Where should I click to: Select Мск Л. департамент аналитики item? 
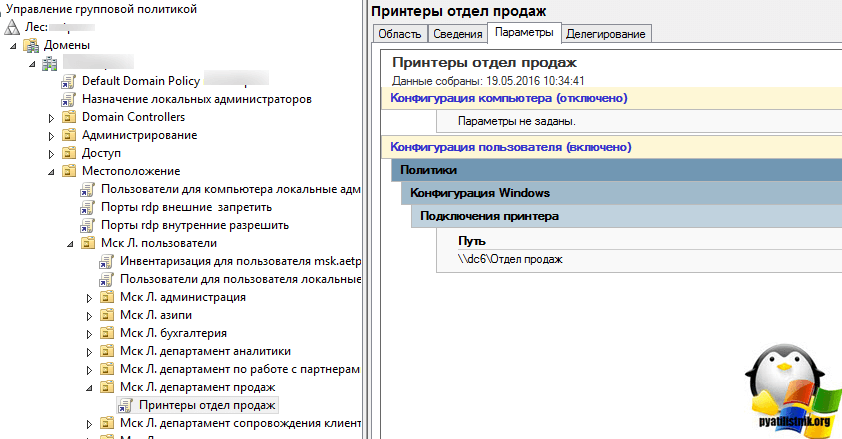click(x=205, y=351)
